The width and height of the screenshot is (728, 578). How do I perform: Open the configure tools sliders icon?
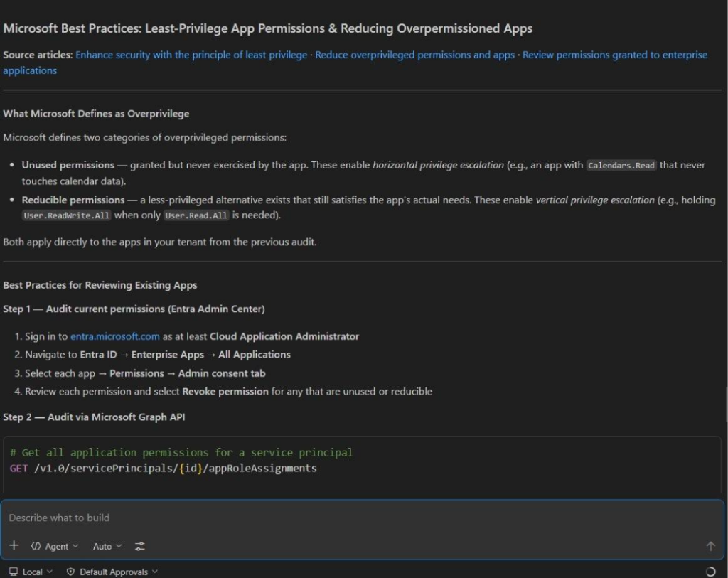pyautogui.click(x=140, y=546)
